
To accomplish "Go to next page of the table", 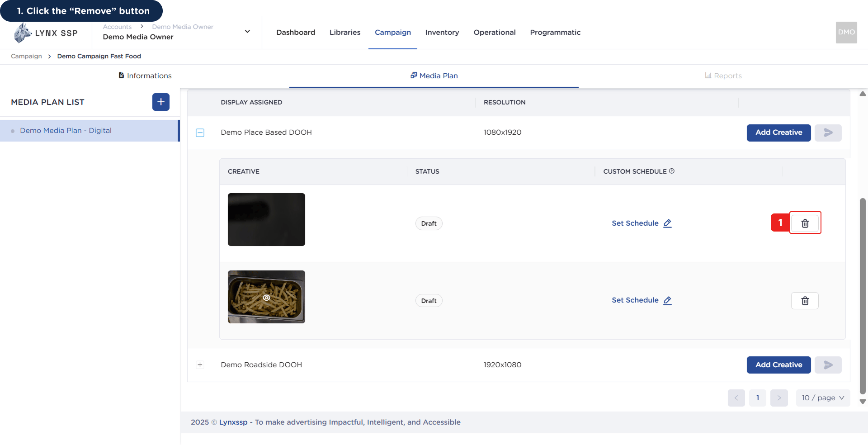I will (x=779, y=398).
